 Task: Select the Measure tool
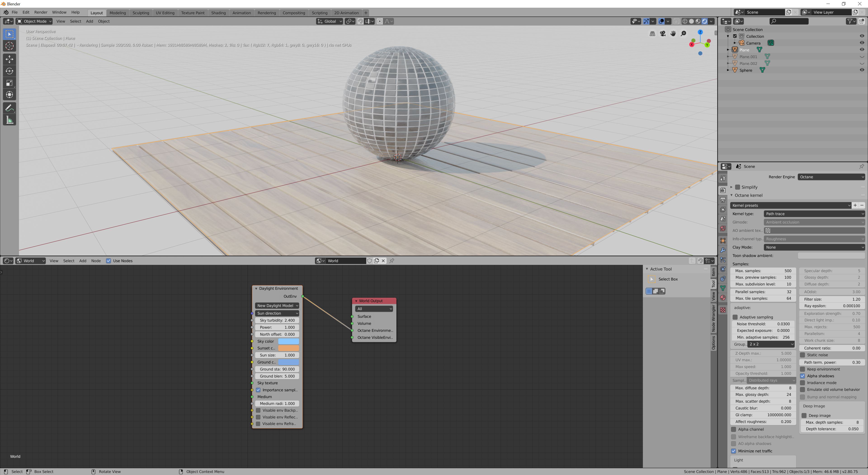coord(9,120)
